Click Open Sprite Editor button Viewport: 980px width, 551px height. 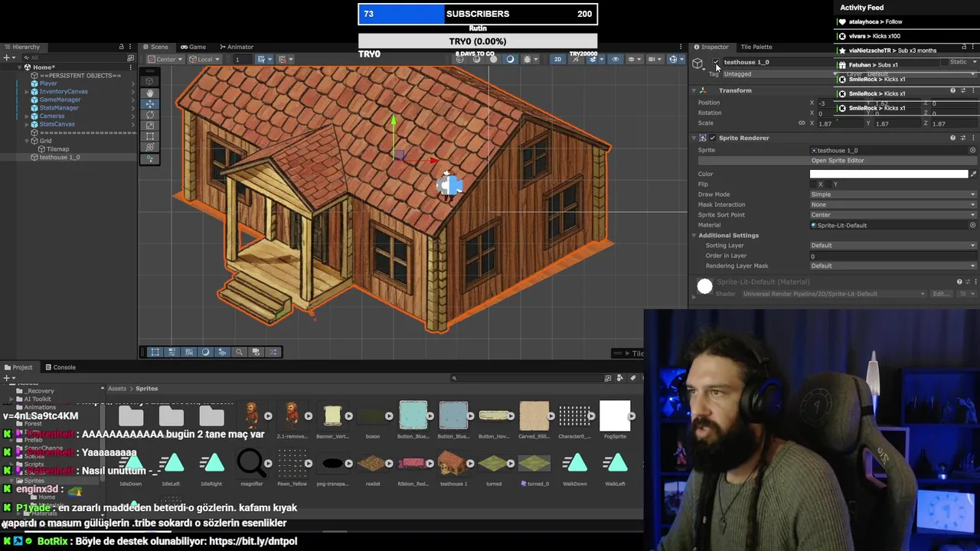point(838,161)
